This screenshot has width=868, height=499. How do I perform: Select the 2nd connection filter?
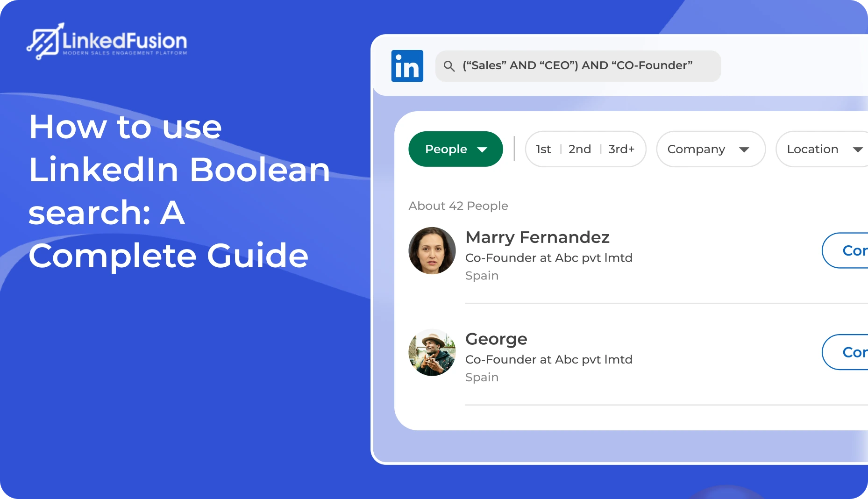pyautogui.click(x=580, y=149)
